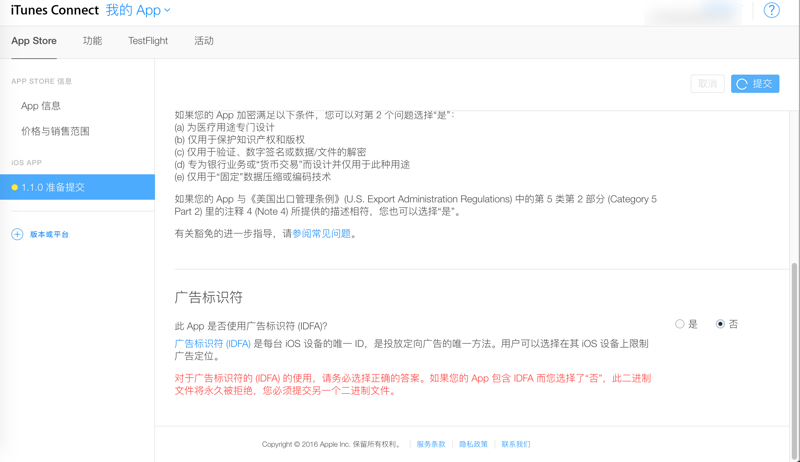
Task: Click the 广告标识符 section heading
Action: click(x=209, y=297)
